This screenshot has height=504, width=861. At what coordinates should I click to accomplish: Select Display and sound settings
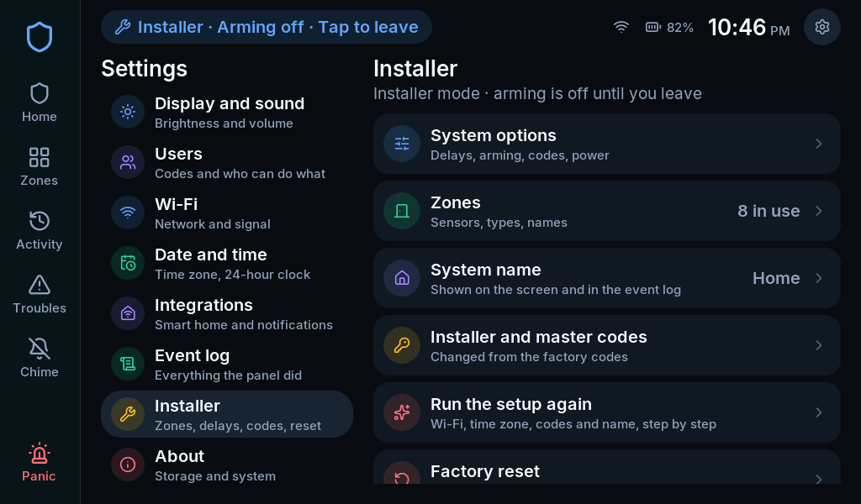226,113
